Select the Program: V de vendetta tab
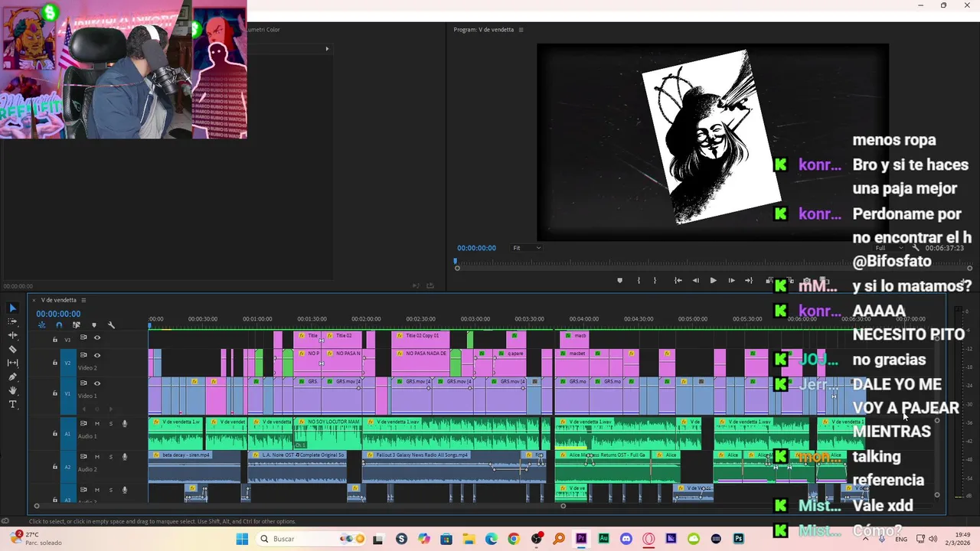Screen dimensions: 980x551 (x=484, y=30)
